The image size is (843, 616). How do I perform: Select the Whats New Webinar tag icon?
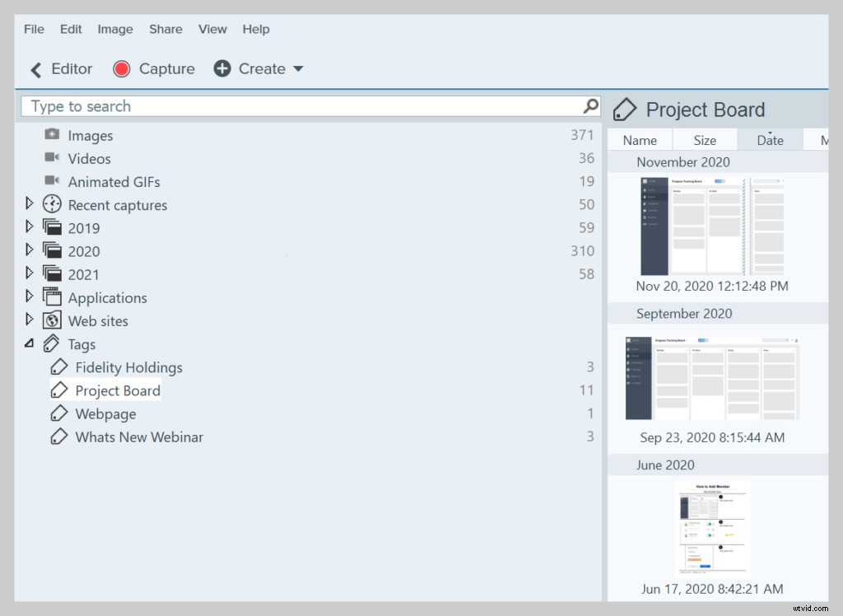58,436
